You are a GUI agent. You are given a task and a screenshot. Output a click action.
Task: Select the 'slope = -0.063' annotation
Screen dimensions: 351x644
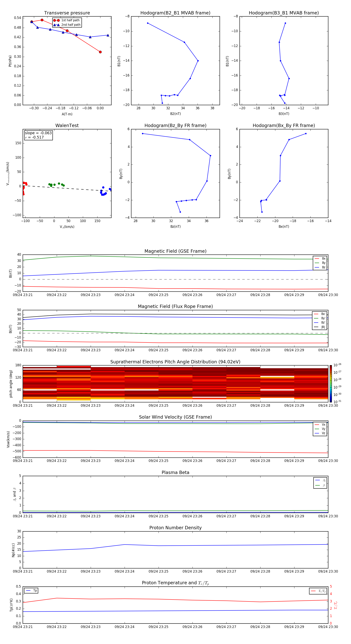(38, 133)
